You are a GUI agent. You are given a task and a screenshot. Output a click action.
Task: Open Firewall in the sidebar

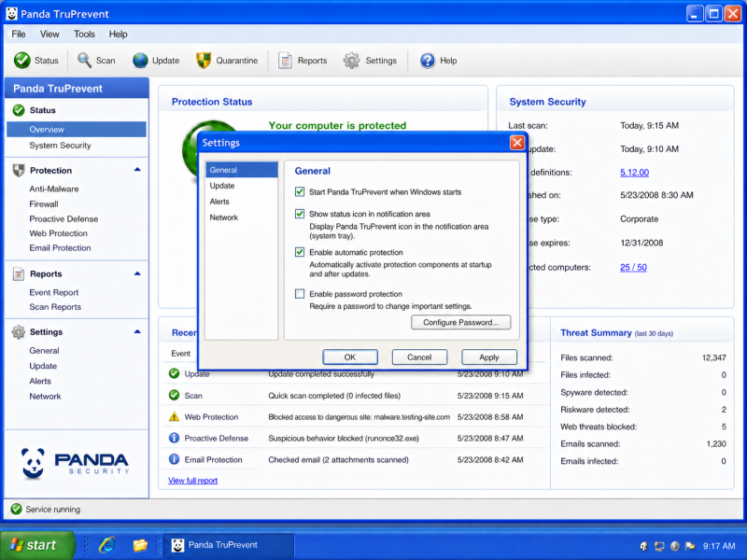(44, 203)
